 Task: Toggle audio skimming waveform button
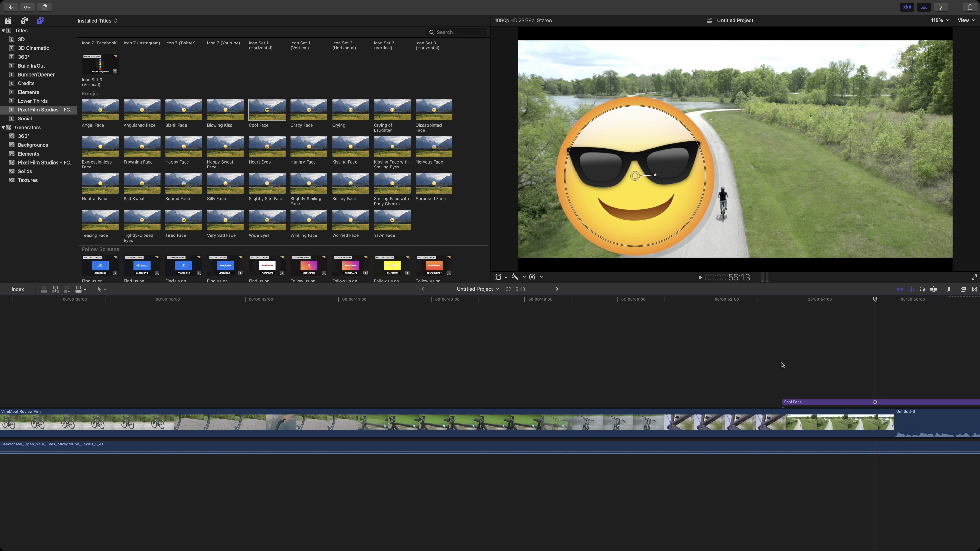(x=911, y=289)
